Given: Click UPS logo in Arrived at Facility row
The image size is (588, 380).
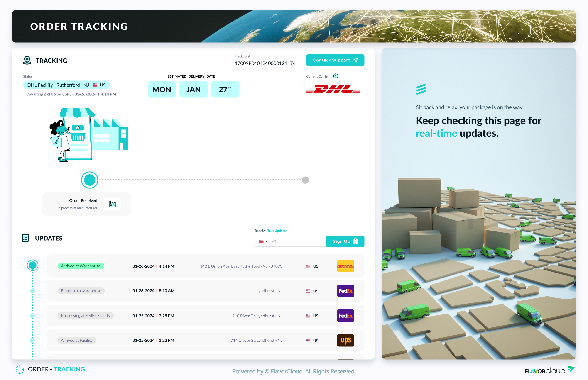Looking at the screenshot, I should (x=345, y=340).
